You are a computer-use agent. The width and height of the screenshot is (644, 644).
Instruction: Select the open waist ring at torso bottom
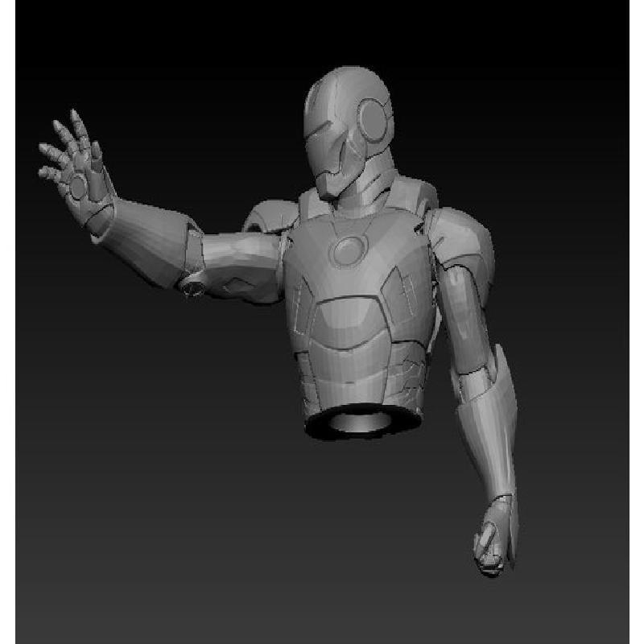361,423
